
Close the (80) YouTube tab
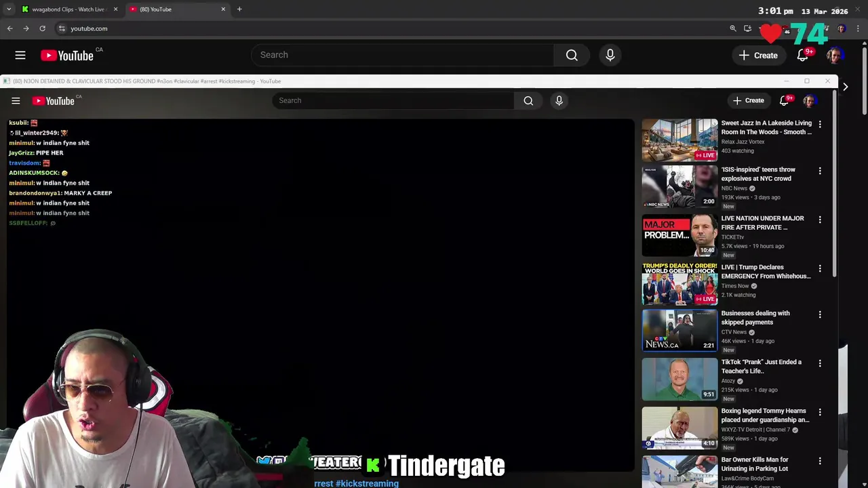[x=223, y=9]
